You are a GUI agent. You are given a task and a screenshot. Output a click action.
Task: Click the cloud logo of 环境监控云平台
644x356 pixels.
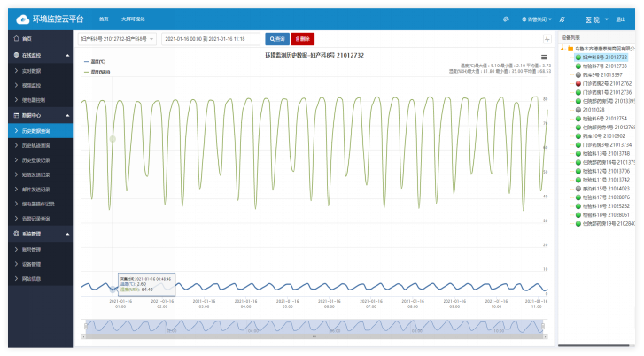pyautogui.click(x=23, y=19)
